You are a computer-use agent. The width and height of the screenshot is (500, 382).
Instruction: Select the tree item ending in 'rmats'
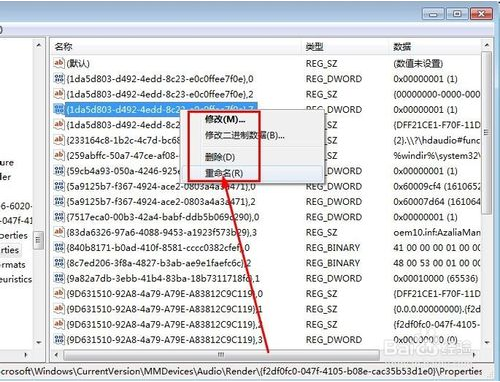pyautogui.click(x=13, y=265)
